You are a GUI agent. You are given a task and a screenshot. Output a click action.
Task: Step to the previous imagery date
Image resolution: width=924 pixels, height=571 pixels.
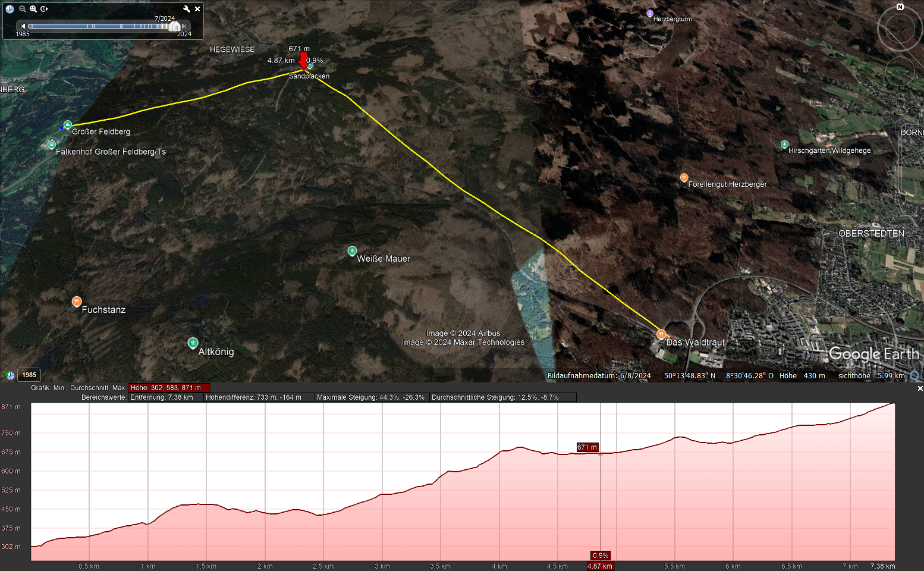pyautogui.click(x=23, y=26)
